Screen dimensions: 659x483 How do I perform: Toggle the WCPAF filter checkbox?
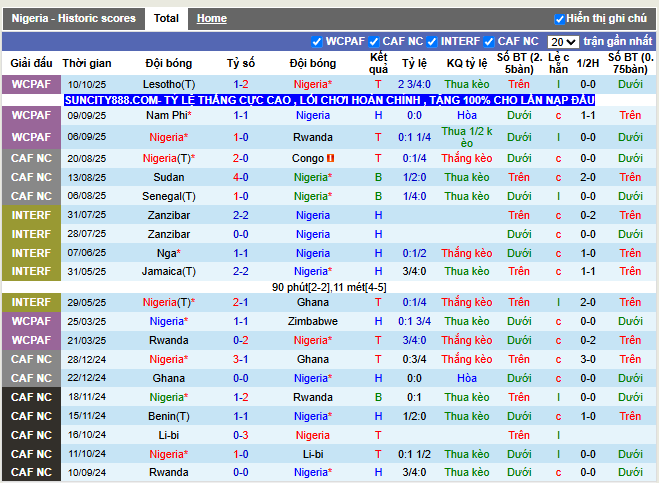[x=317, y=42]
